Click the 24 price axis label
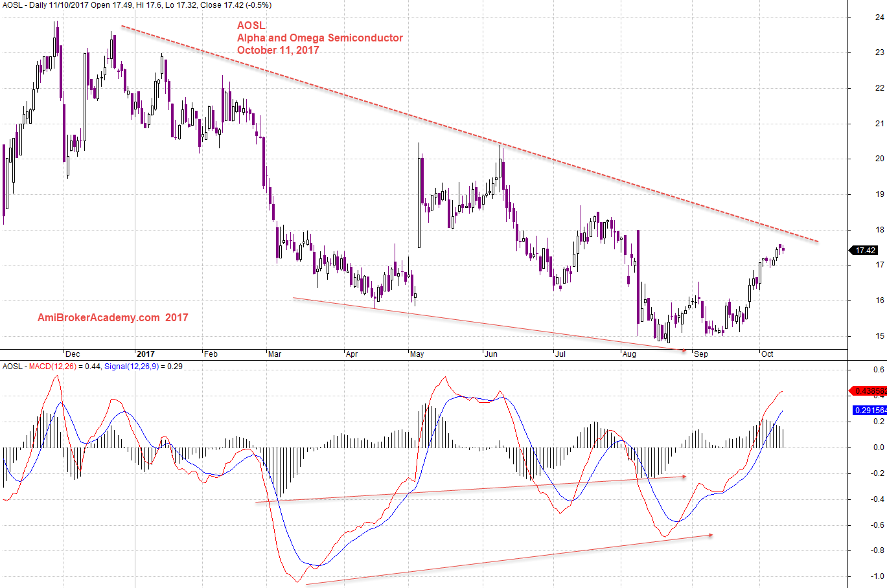The height and width of the screenshot is (588, 887). coord(880,17)
